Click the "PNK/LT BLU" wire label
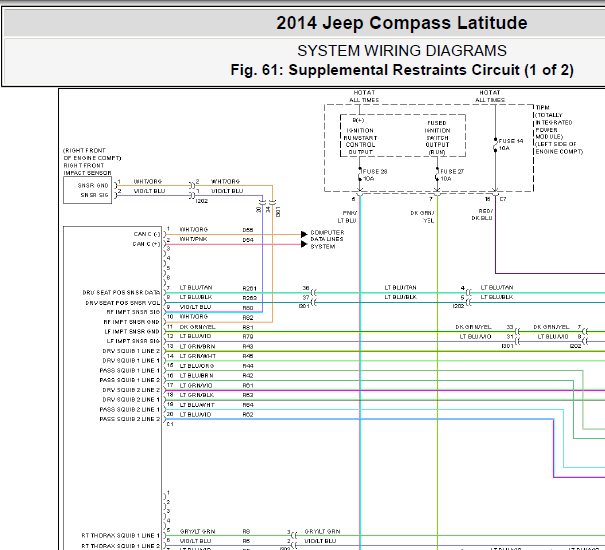 click(x=347, y=217)
